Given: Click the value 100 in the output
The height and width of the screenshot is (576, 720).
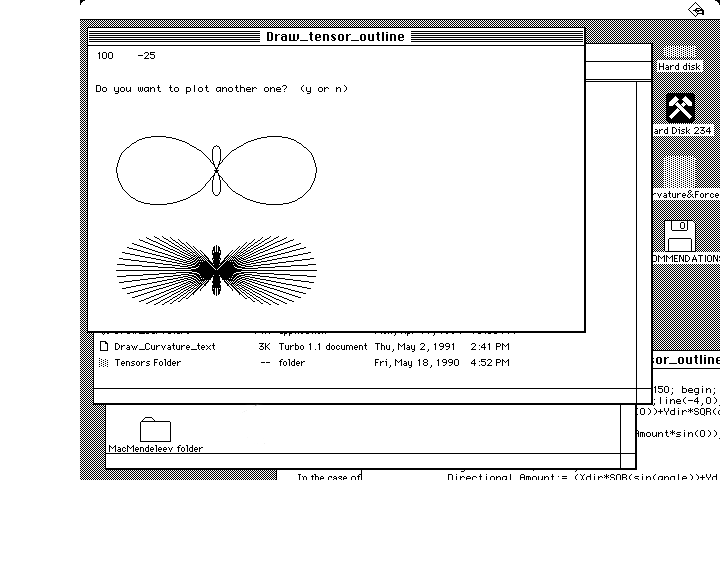Looking at the screenshot, I should point(105,56).
